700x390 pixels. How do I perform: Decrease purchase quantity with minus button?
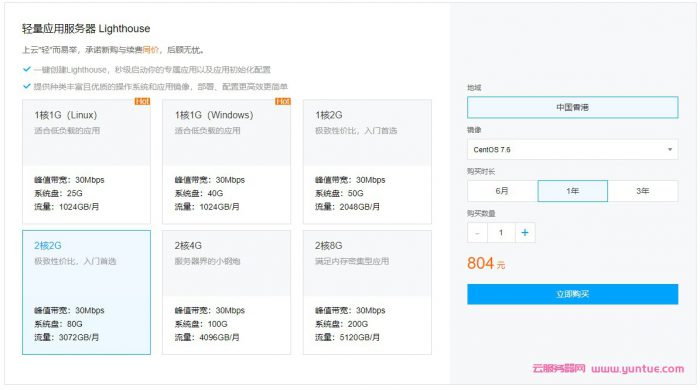tap(477, 232)
